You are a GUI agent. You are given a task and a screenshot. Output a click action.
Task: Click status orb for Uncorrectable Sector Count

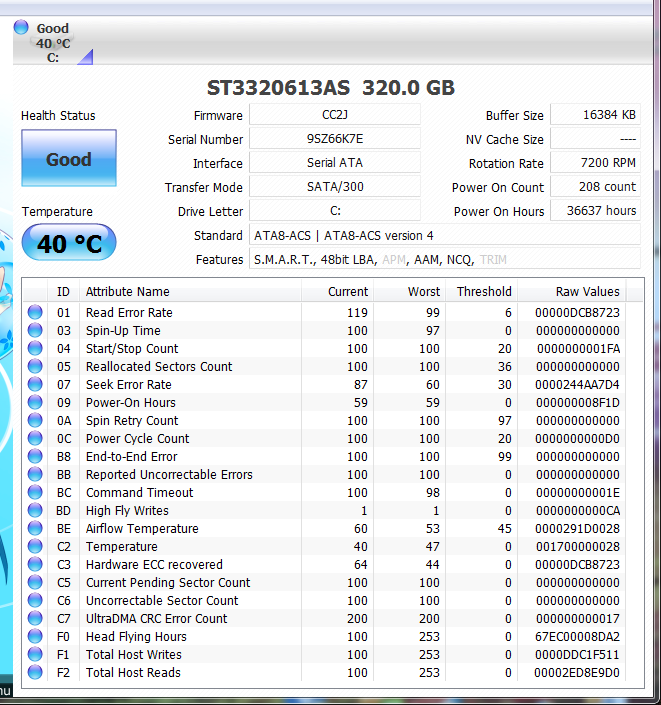coord(35,600)
